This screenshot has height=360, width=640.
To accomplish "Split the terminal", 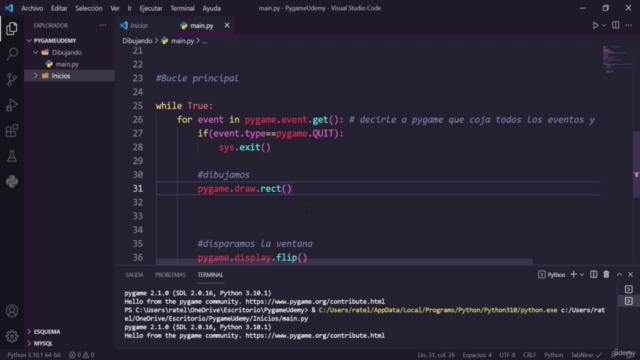I will click(593, 274).
